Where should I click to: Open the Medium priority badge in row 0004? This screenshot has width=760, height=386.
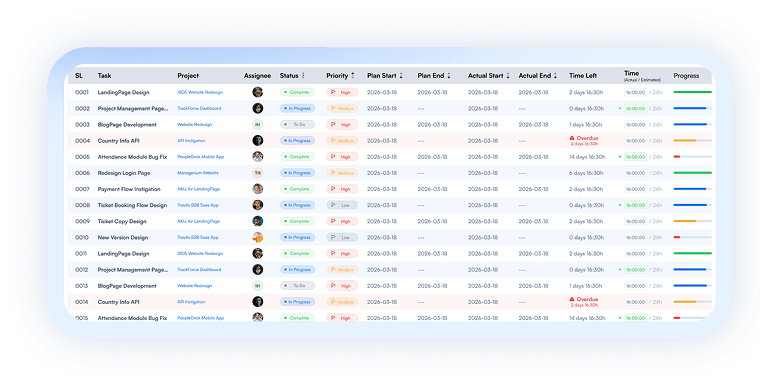tap(342, 141)
